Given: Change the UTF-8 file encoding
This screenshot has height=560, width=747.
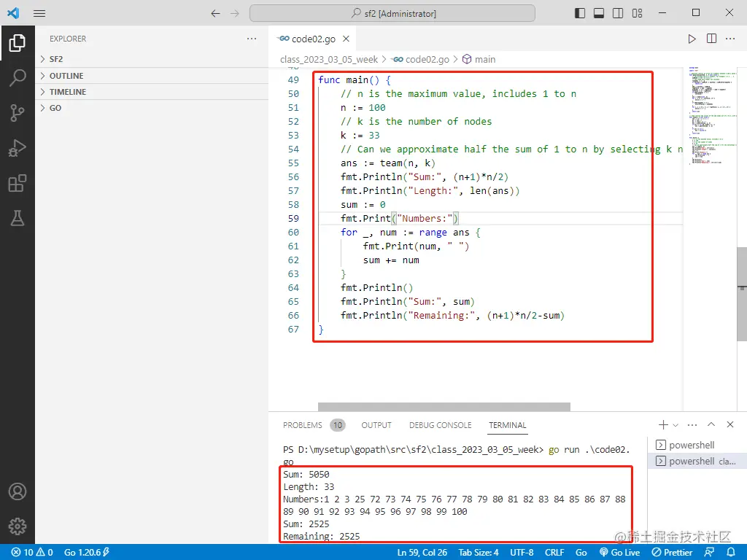Looking at the screenshot, I should point(522,553).
